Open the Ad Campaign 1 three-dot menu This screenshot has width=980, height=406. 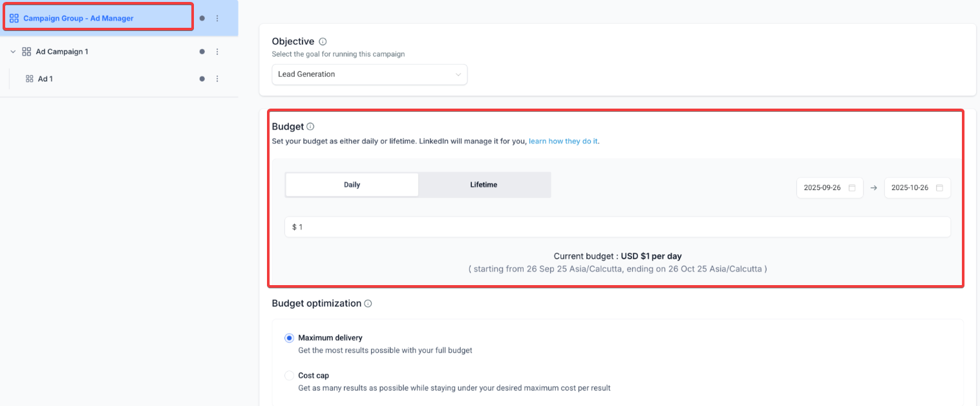pyautogui.click(x=217, y=52)
